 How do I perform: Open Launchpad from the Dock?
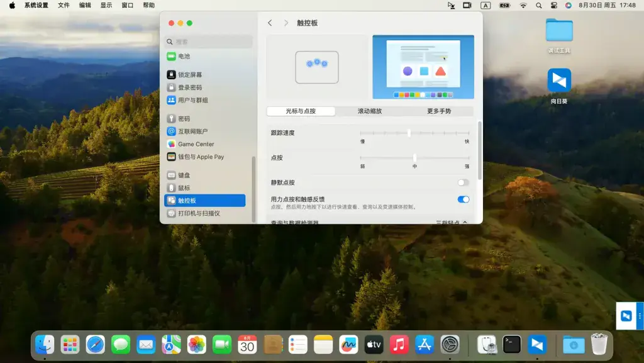(70, 344)
